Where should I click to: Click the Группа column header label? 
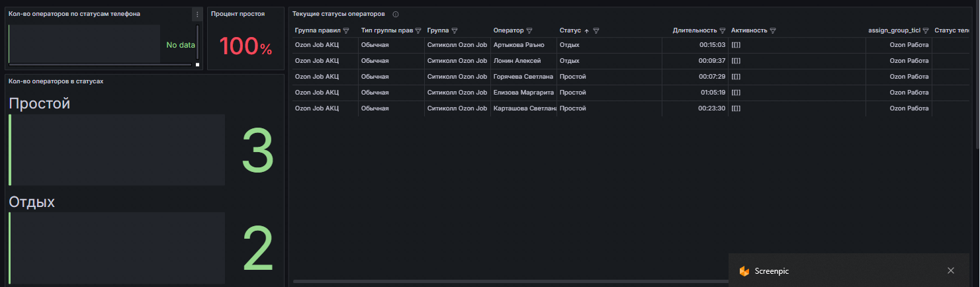coord(438,30)
